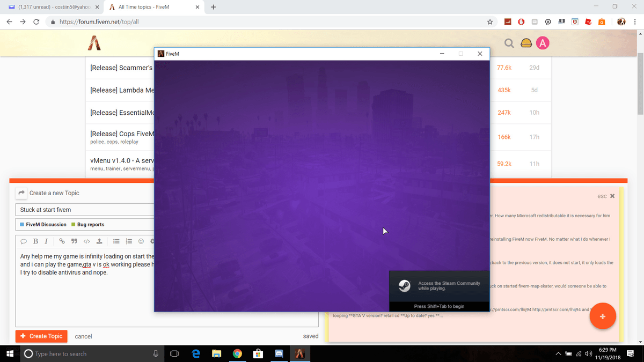This screenshot has width=644, height=362.
Task: Insert preformatted code with the </> icon
Action: click(87, 241)
